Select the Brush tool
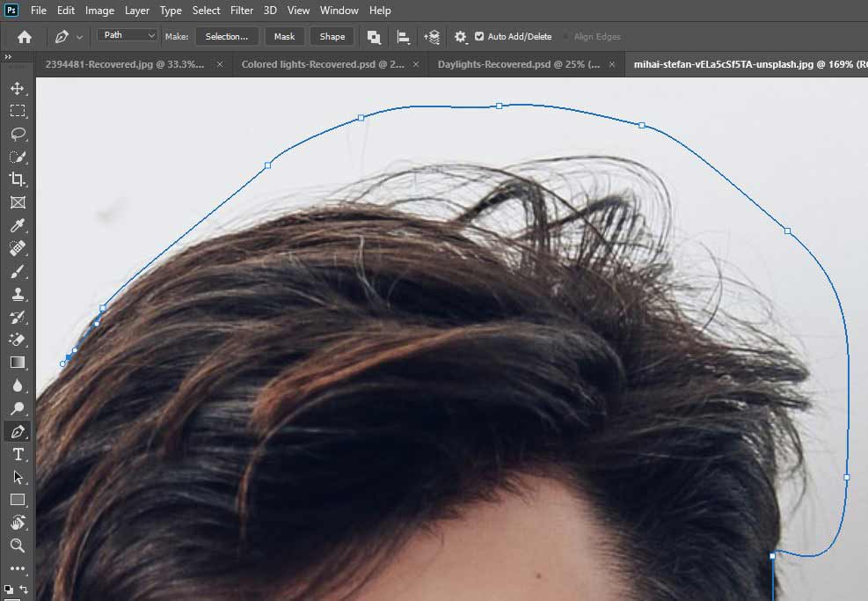The width and height of the screenshot is (868, 601). tap(18, 271)
